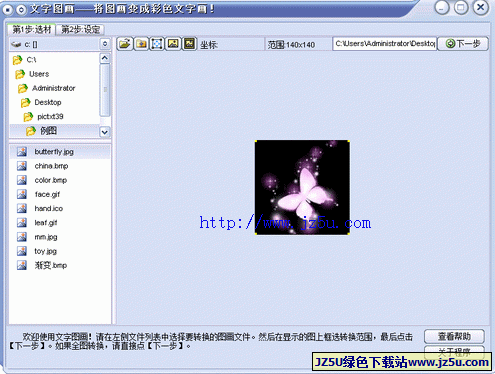The height and width of the screenshot is (374, 495).
Task: Click the open folder toolbar icon
Action: pyautogui.click(x=125, y=44)
